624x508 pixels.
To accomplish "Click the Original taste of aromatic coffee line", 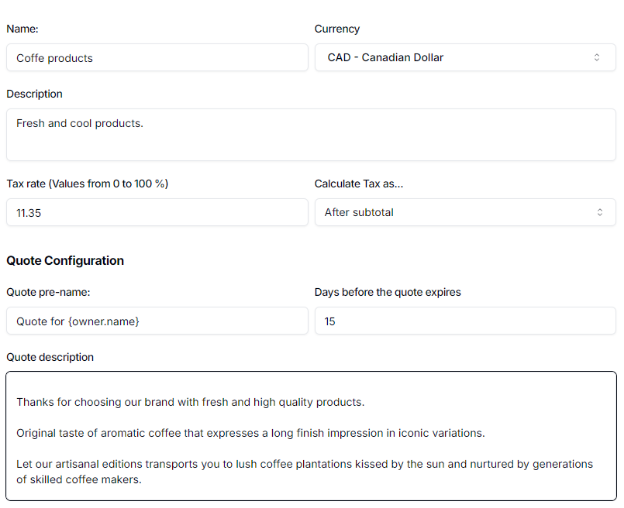I will point(250,433).
